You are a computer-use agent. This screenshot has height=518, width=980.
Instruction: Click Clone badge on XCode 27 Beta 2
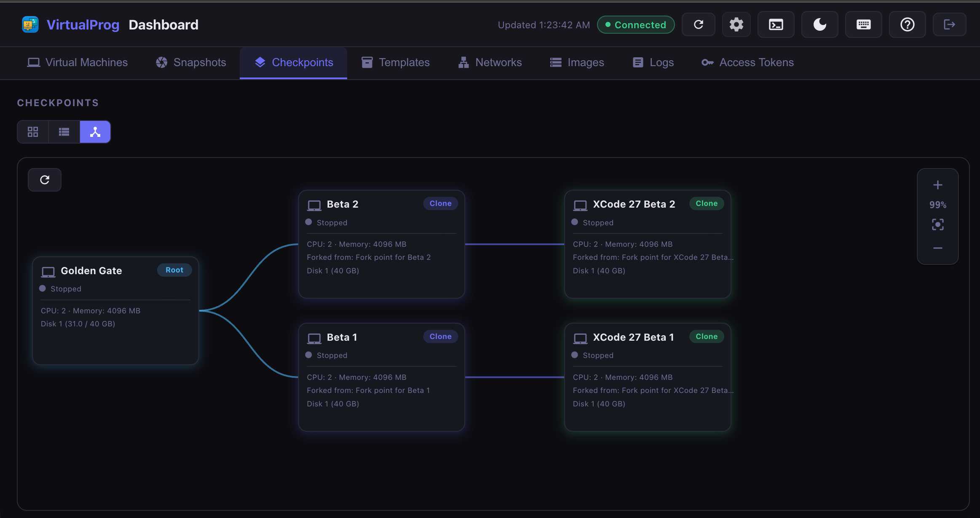point(707,203)
